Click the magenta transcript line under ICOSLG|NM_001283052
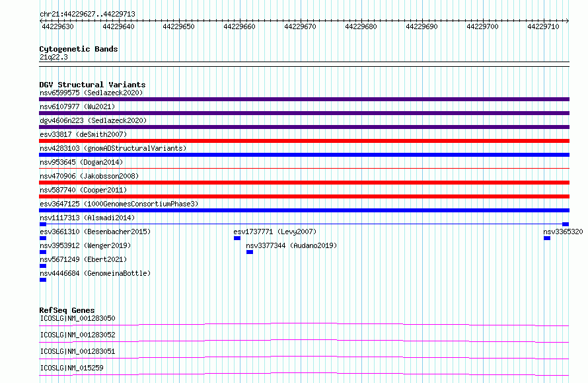 pyautogui.click(x=304, y=341)
